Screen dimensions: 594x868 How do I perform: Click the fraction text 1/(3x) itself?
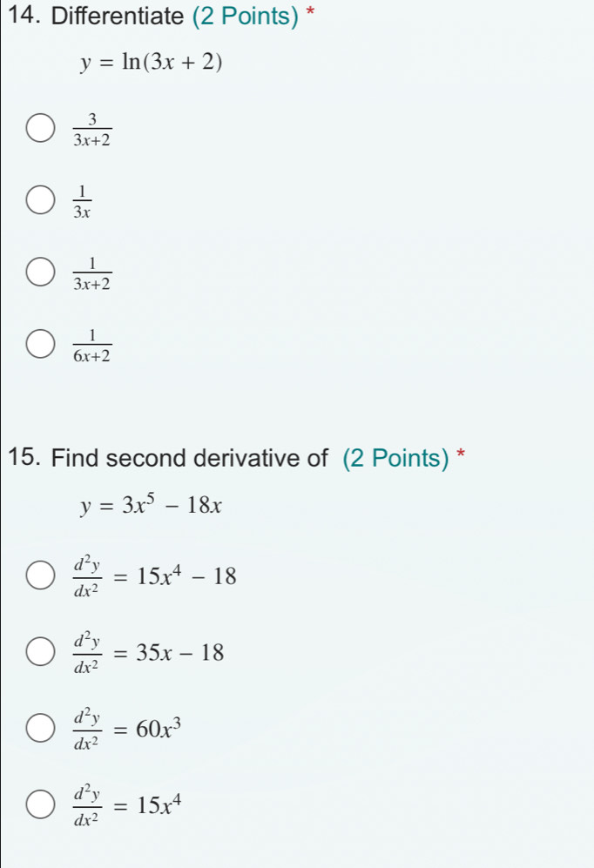(84, 203)
